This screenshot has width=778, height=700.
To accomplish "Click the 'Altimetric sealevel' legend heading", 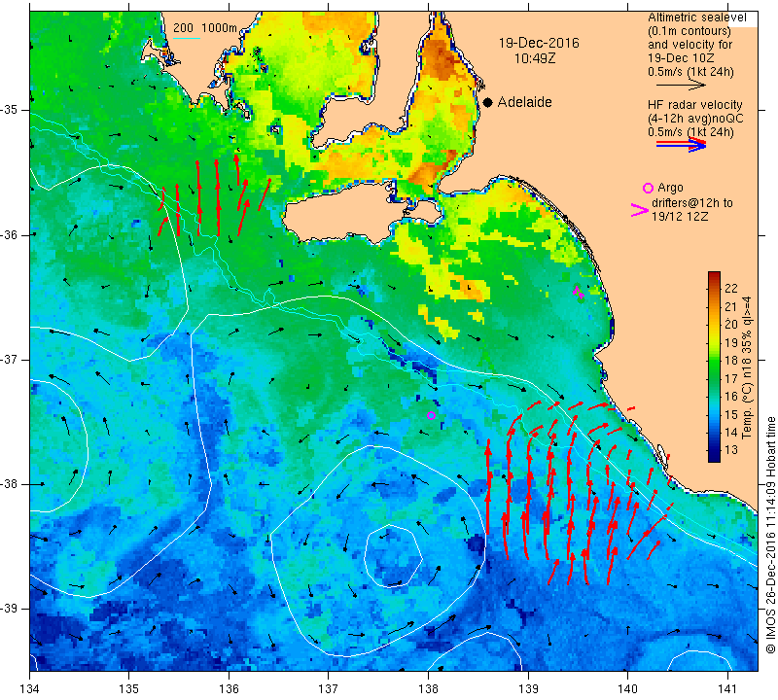I will [x=696, y=17].
